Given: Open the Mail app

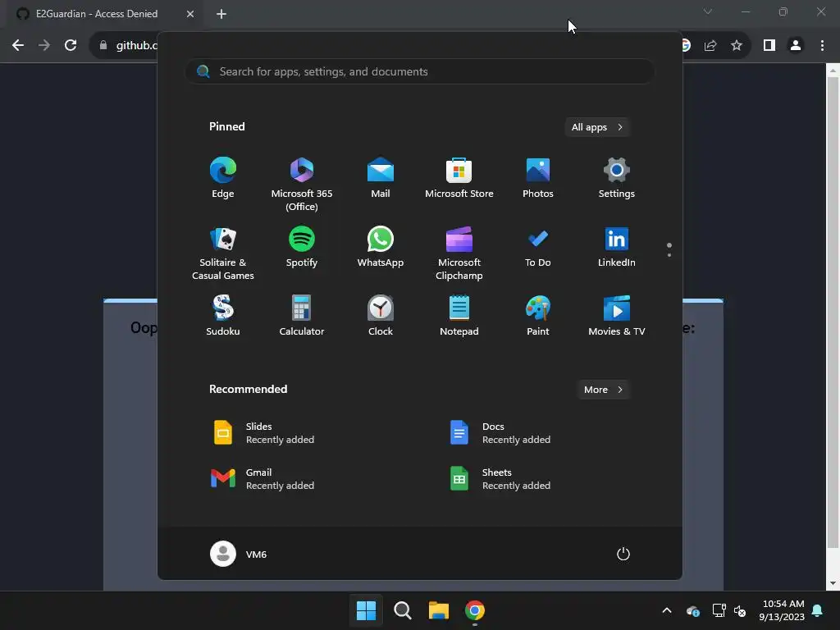Looking at the screenshot, I should (381, 178).
